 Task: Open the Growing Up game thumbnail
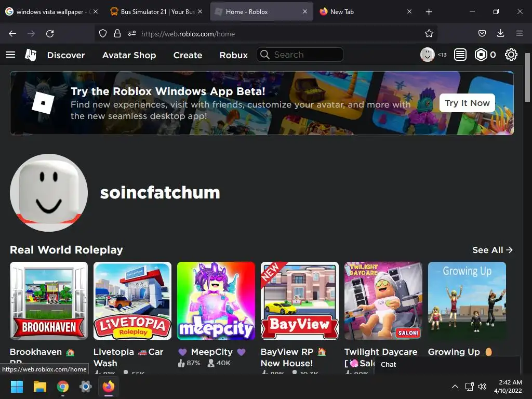tap(467, 301)
